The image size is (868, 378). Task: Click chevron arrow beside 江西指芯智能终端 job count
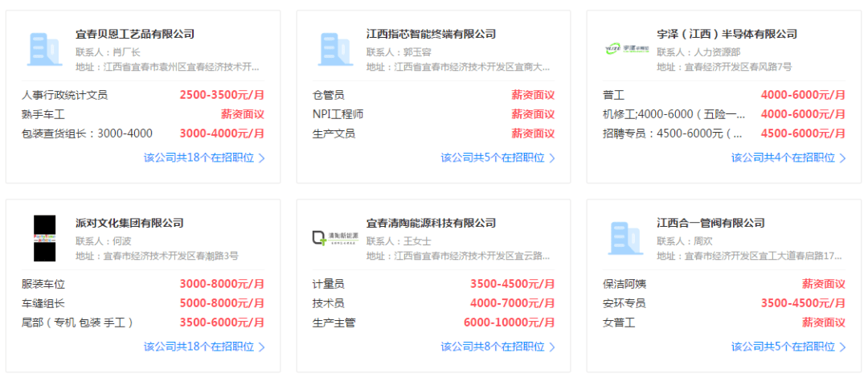tap(552, 158)
